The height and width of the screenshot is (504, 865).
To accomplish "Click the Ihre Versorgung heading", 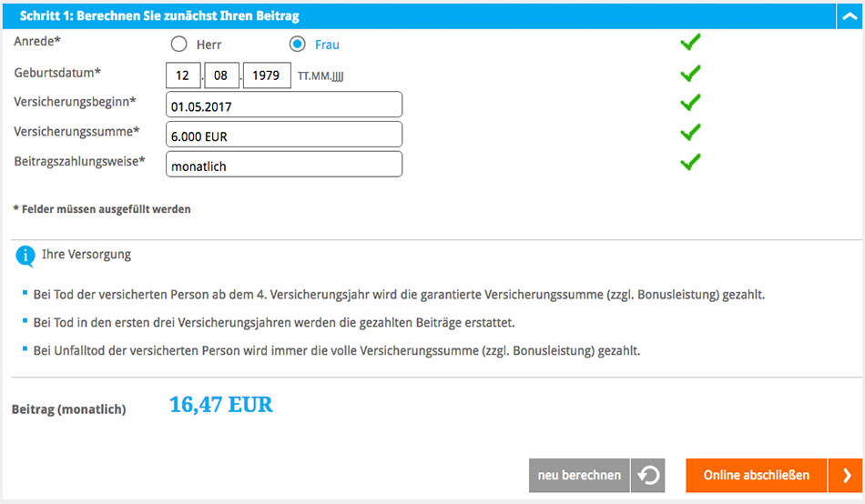I will [86, 255].
